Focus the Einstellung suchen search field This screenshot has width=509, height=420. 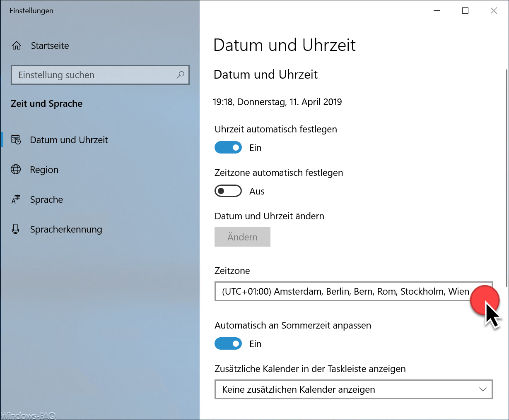(100, 75)
